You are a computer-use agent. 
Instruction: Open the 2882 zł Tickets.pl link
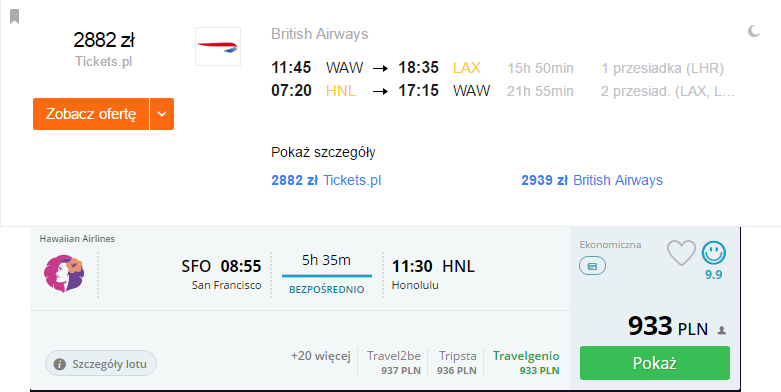pos(326,180)
